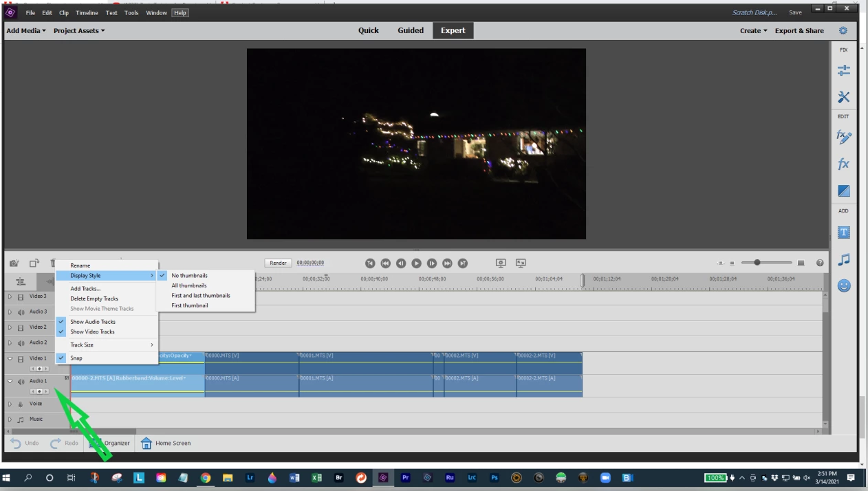Open the Music note panel icon
This screenshot has width=868, height=491.
pyautogui.click(x=844, y=259)
